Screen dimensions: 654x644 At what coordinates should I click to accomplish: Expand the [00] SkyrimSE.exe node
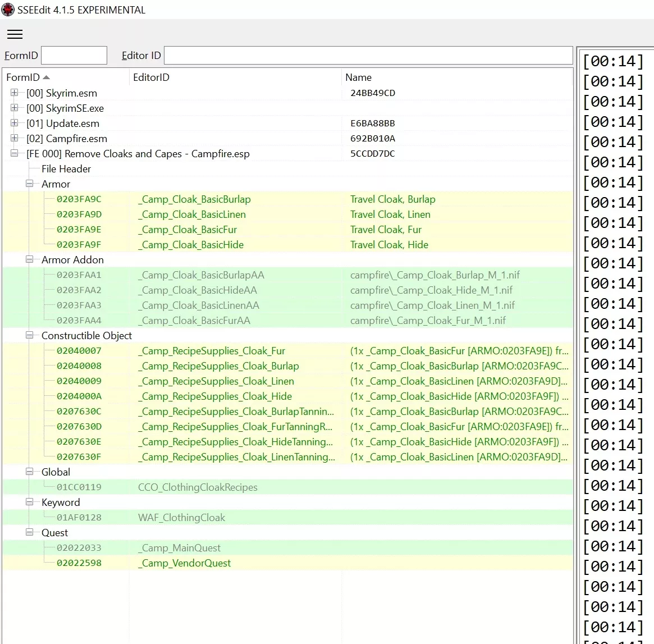(14, 108)
